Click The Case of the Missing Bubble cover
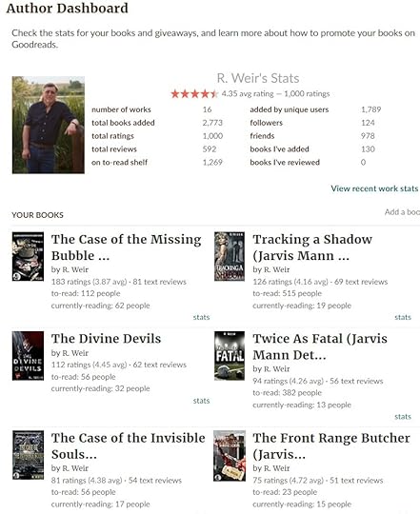This screenshot has width=420, height=514. tap(28, 256)
